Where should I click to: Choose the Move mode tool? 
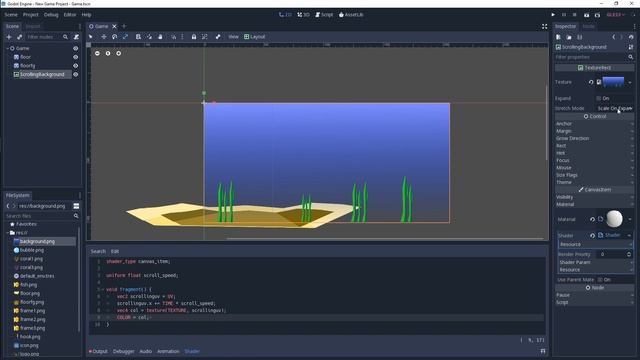104,37
